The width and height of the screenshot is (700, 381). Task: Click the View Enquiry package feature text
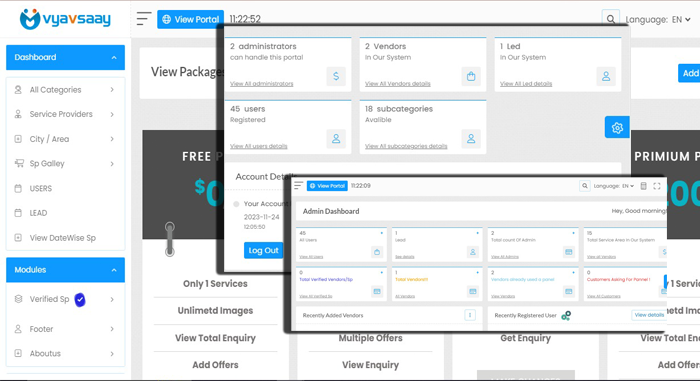[x=371, y=365]
